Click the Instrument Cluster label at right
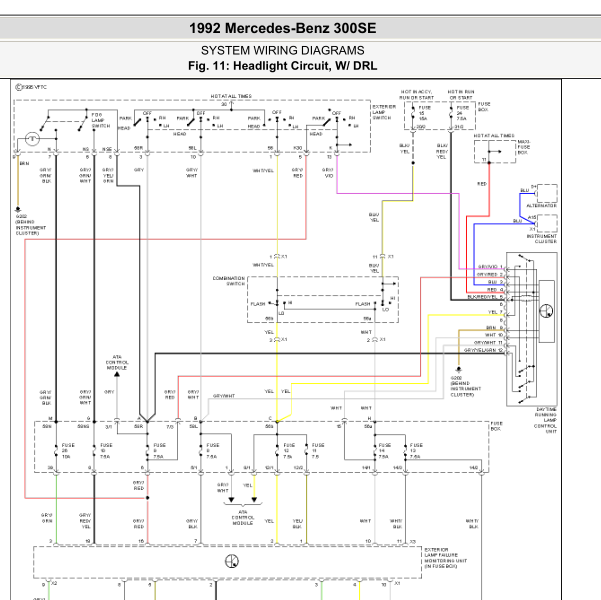Viewport: 601px width, 600px height. (x=546, y=238)
